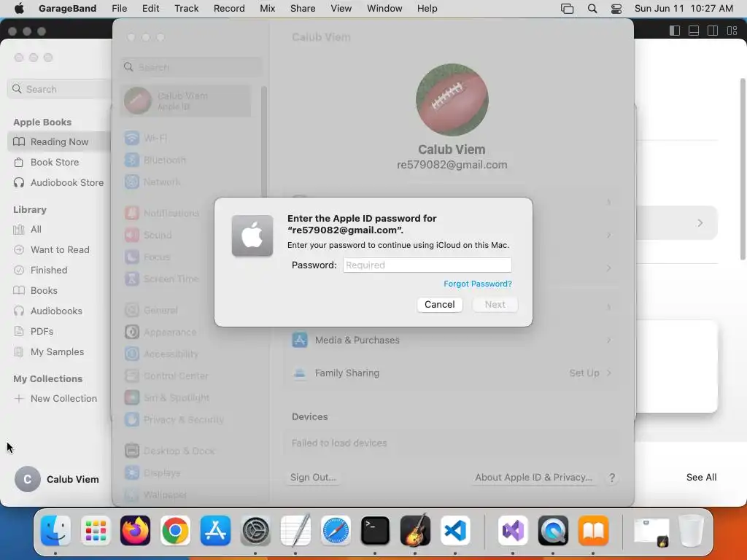Open Books app from the Dock
Viewport: 747px width, 560px height.
[x=593, y=531]
